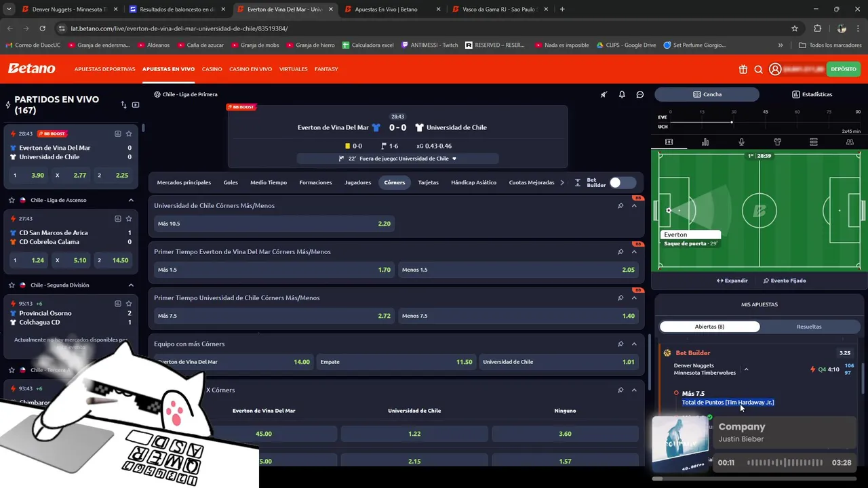Collapse the Equipo con más Córners market

pyautogui.click(x=634, y=344)
